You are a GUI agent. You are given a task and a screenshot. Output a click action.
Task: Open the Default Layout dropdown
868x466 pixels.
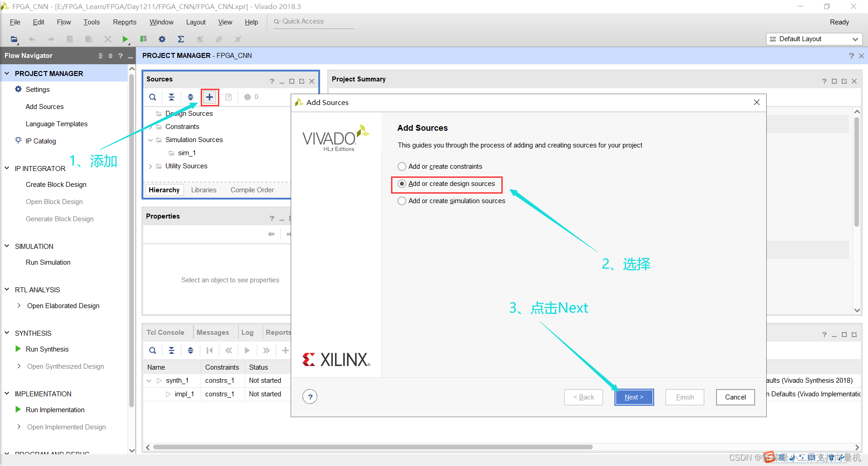[x=814, y=39]
